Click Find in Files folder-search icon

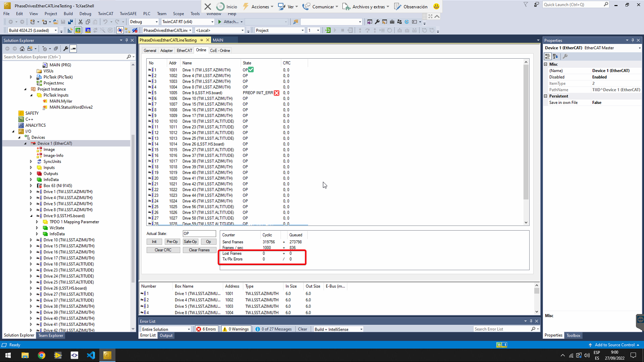(296, 22)
